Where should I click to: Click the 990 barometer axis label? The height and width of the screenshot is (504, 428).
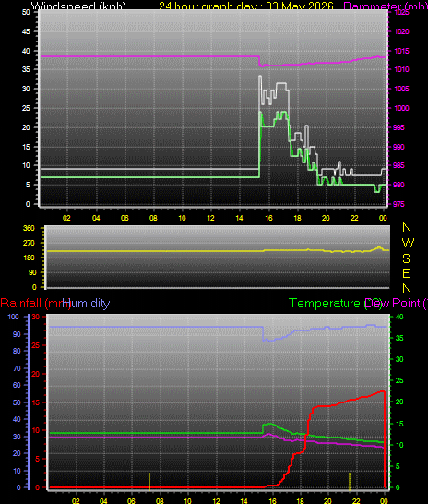[x=399, y=147]
